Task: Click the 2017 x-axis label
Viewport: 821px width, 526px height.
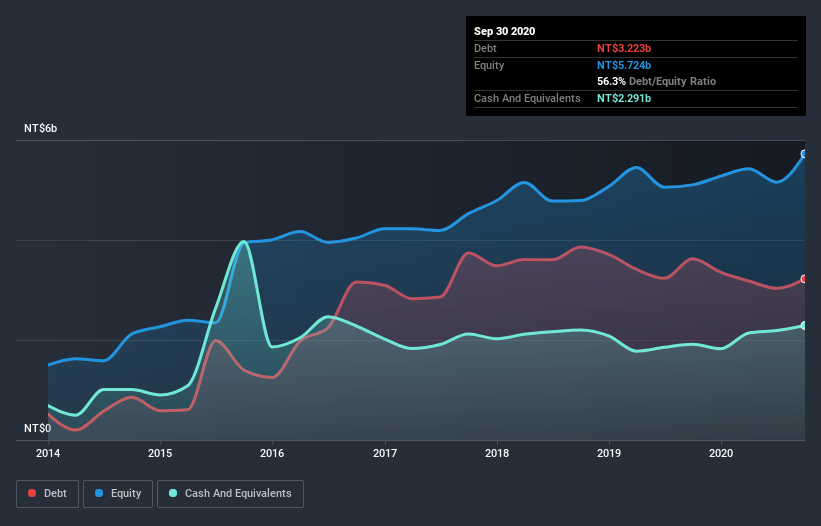Action: click(385, 453)
